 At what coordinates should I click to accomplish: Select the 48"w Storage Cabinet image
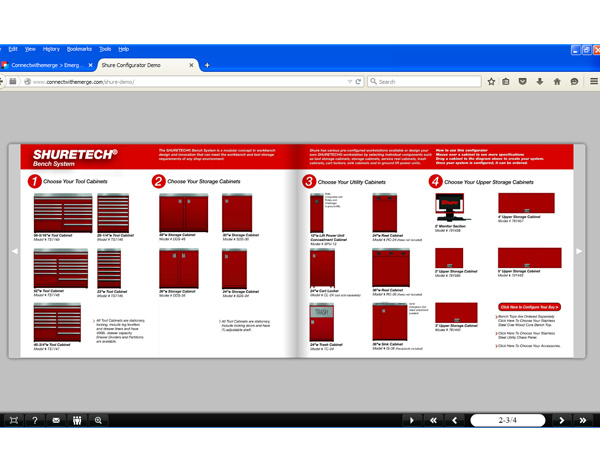pyautogui.click(x=184, y=213)
